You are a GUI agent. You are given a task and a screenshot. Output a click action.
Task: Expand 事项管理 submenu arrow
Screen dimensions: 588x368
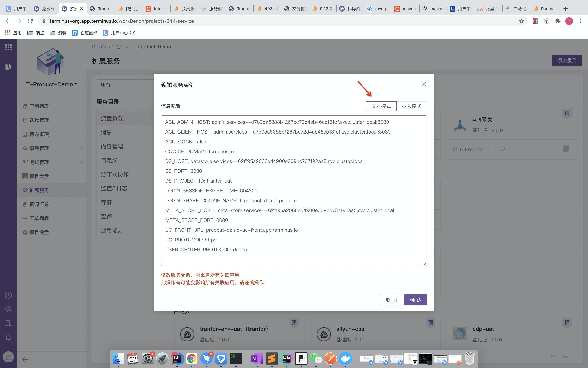81,148
